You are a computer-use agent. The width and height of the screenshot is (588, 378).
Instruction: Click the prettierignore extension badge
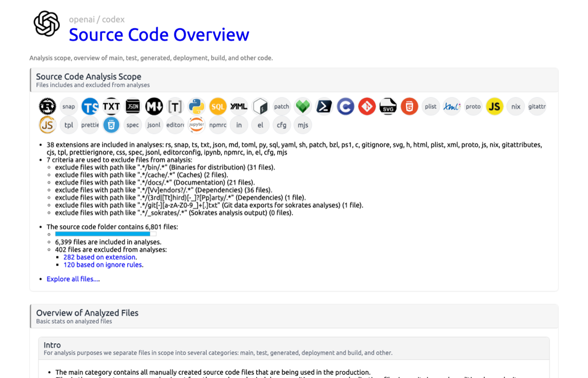(x=90, y=125)
